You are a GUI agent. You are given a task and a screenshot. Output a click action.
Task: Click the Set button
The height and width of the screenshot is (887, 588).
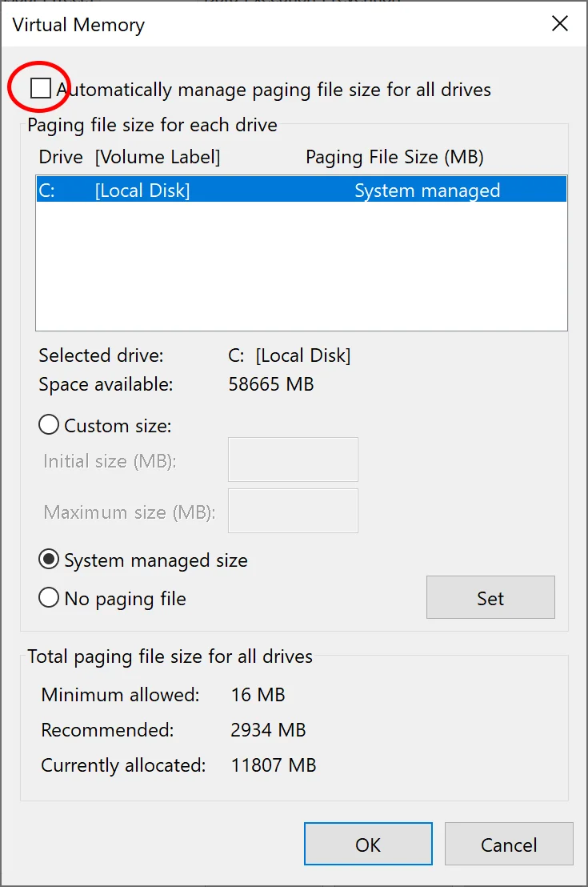490,597
